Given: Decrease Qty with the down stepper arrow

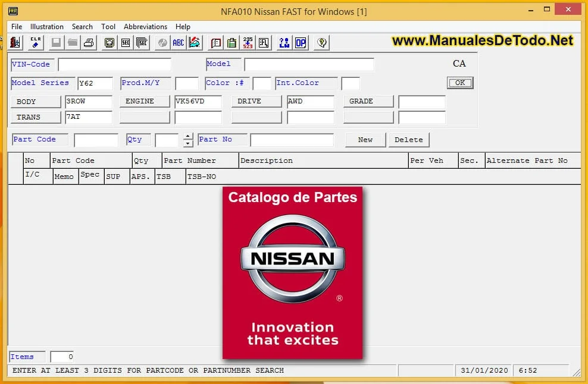Looking at the screenshot, I should tap(188, 143).
